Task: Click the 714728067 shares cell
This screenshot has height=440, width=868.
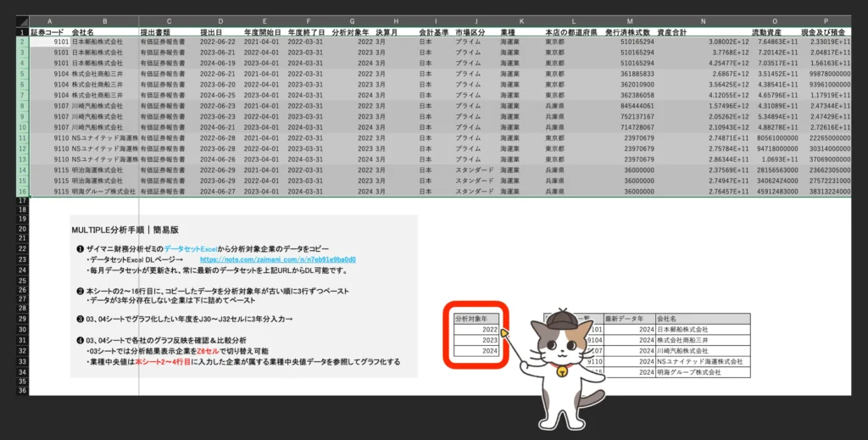Action: [630, 127]
